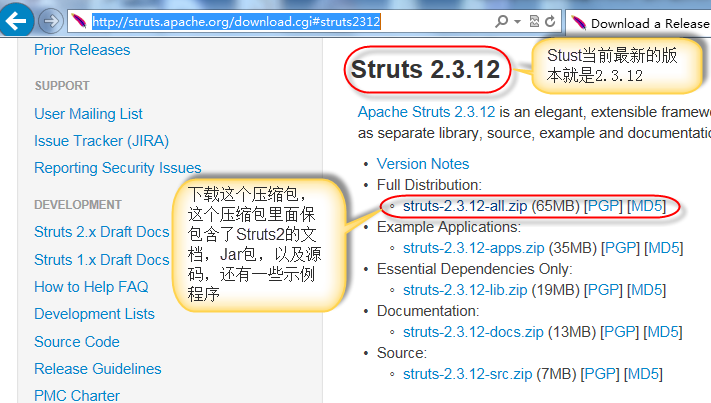Image resolution: width=711 pixels, height=403 pixels.
Task: Open Reporting Security Issues link
Action: tap(118, 168)
